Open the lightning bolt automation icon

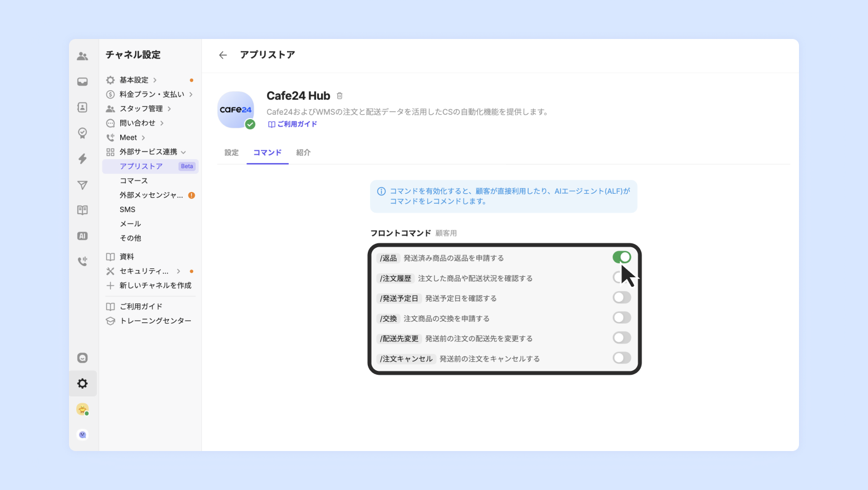coord(82,159)
